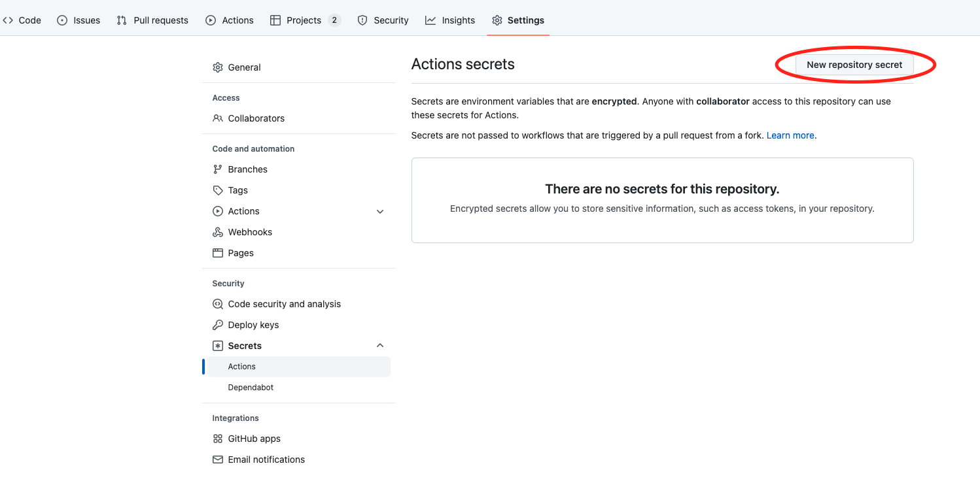
Task: Open the Collaborators access page
Action: (x=256, y=118)
